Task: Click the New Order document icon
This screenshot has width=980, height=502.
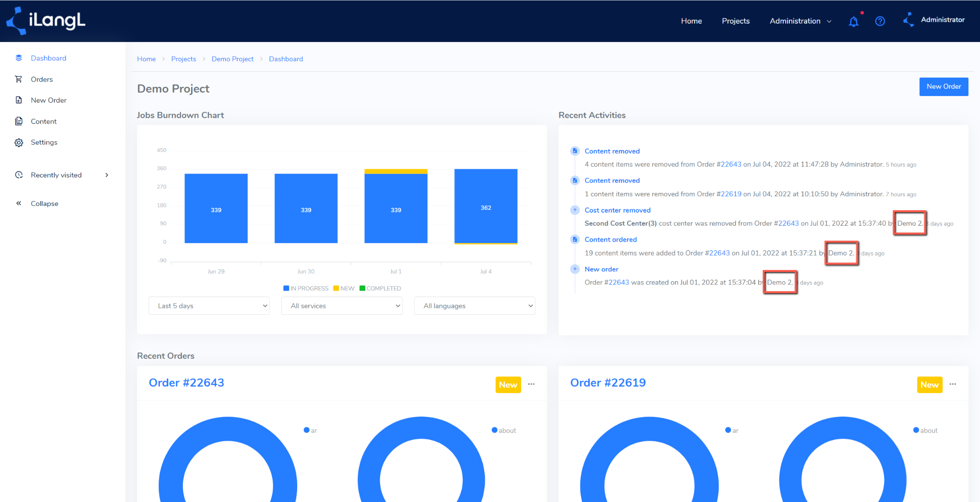Action: click(x=19, y=100)
